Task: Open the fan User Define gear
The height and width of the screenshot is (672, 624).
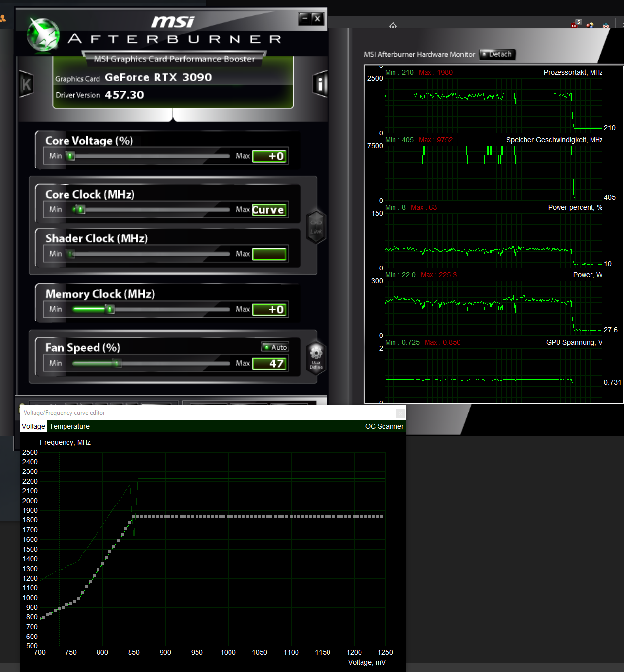Action: point(316,358)
